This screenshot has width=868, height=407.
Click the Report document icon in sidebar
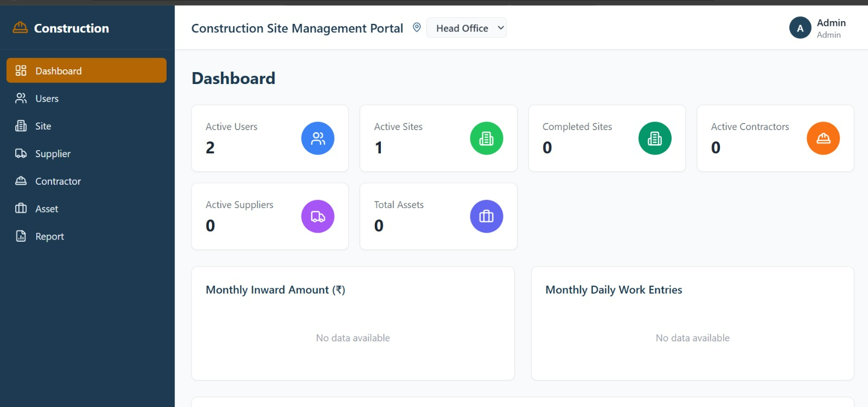21,236
